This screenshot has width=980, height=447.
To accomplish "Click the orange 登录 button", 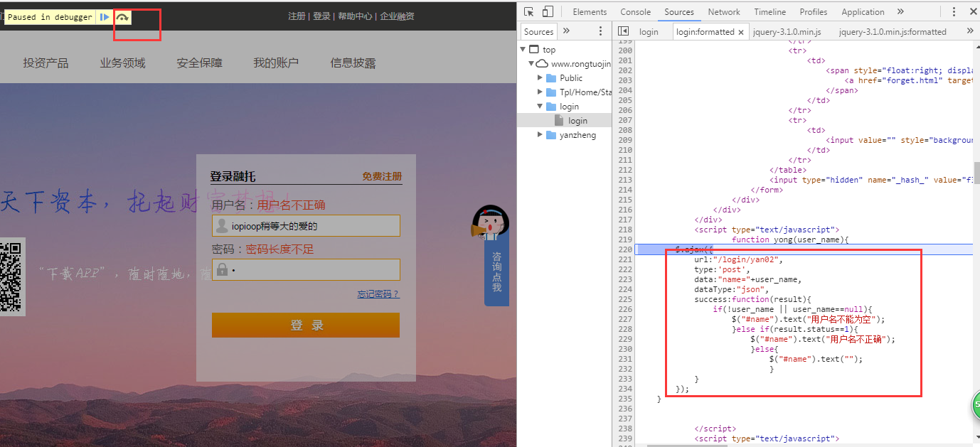I will [306, 325].
